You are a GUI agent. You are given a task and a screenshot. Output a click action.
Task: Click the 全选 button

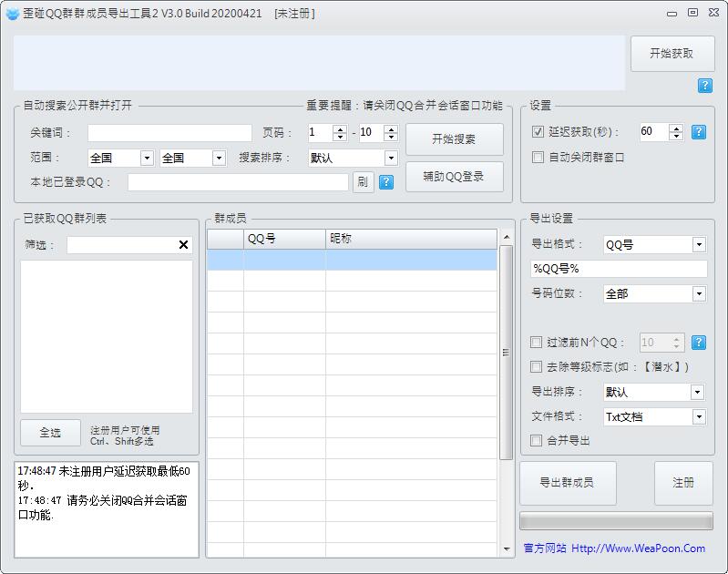[x=50, y=433]
